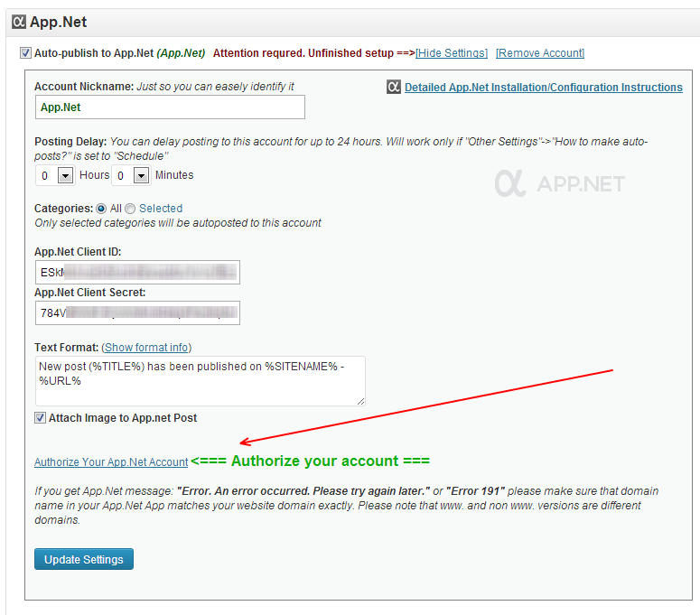Image resolution: width=700 pixels, height=615 pixels.
Task: Click the Remove Account link
Action: pos(540,52)
